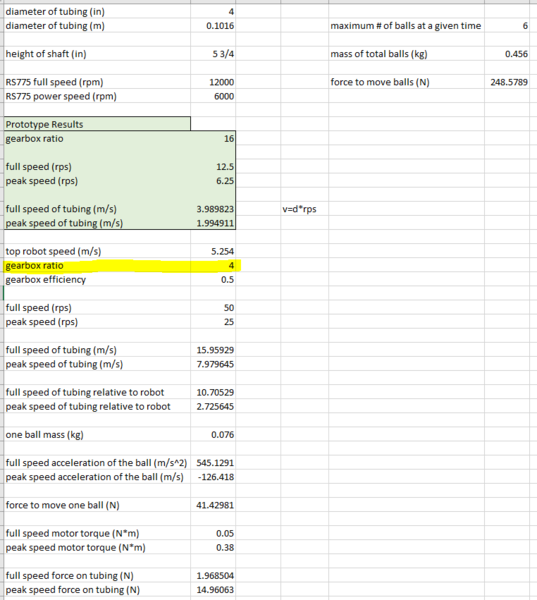
Task: Select the prototype gearbox ratio value 16
Action: pyautogui.click(x=213, y=139)
